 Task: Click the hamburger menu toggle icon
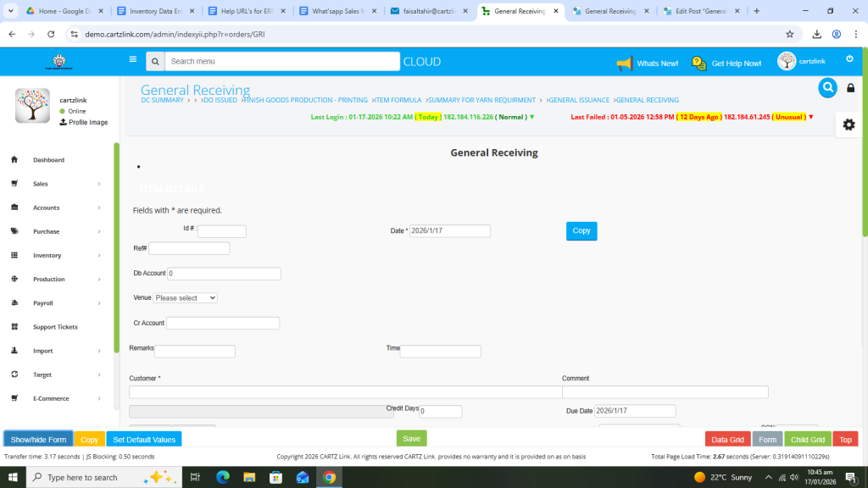coord(132,60)
